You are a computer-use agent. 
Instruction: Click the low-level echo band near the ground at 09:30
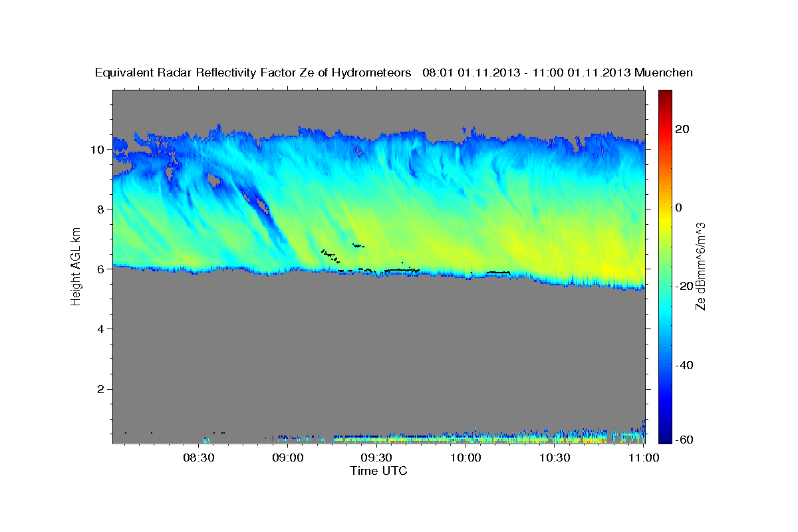(x=376, y=439)
